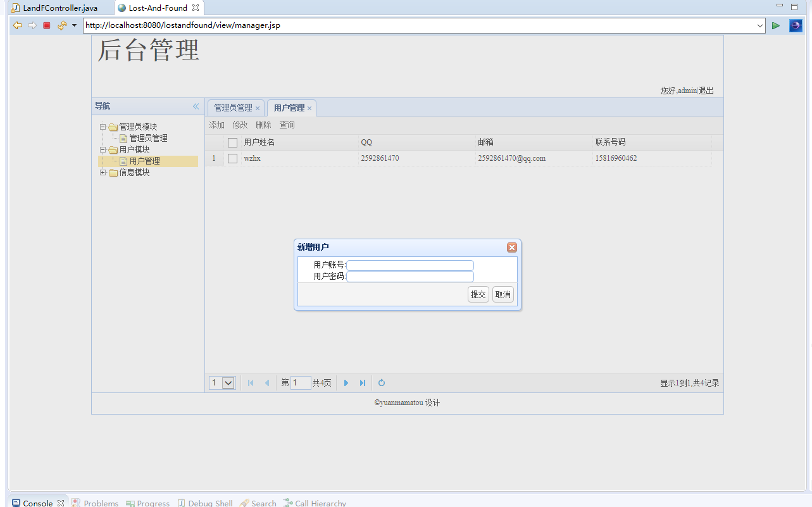Toggle the select-all checkbox in table header
This screenshot has height=507, width=812.
[232, 143]
